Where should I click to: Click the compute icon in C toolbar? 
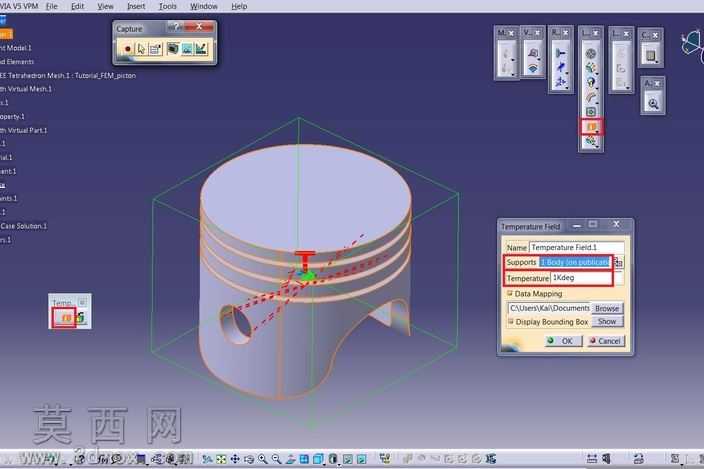coord(651,56)
